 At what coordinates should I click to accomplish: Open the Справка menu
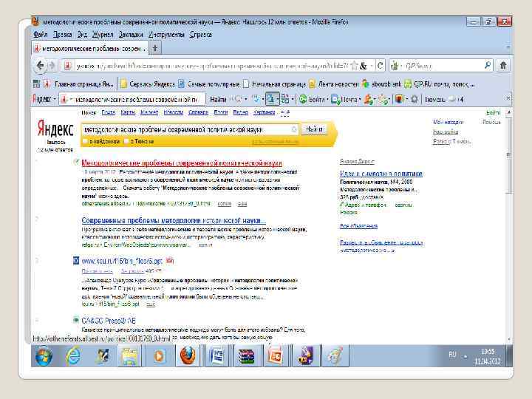(x=200, y=35)
